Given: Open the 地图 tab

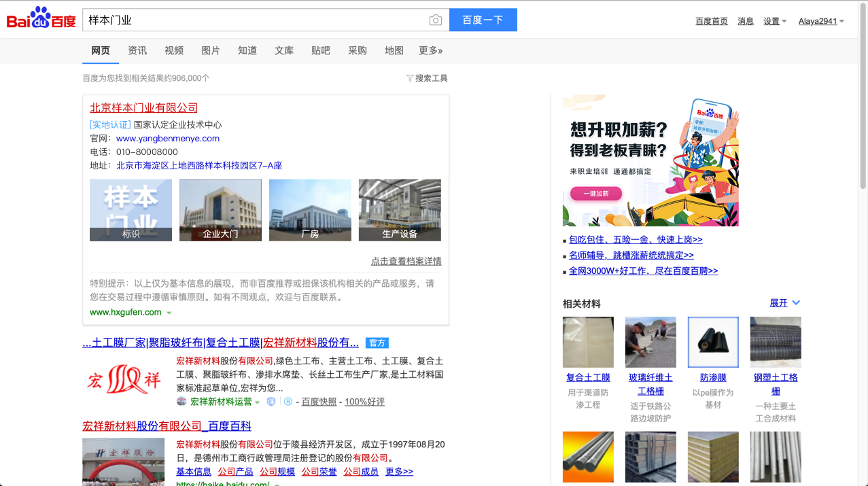Looking at the screenshot, I should coord(394,50).
